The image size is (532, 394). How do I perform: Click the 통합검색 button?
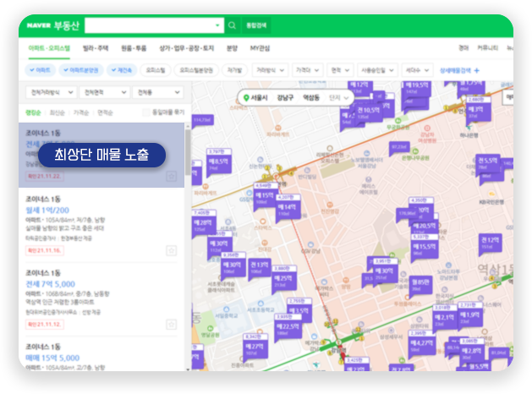coord(256,25)
